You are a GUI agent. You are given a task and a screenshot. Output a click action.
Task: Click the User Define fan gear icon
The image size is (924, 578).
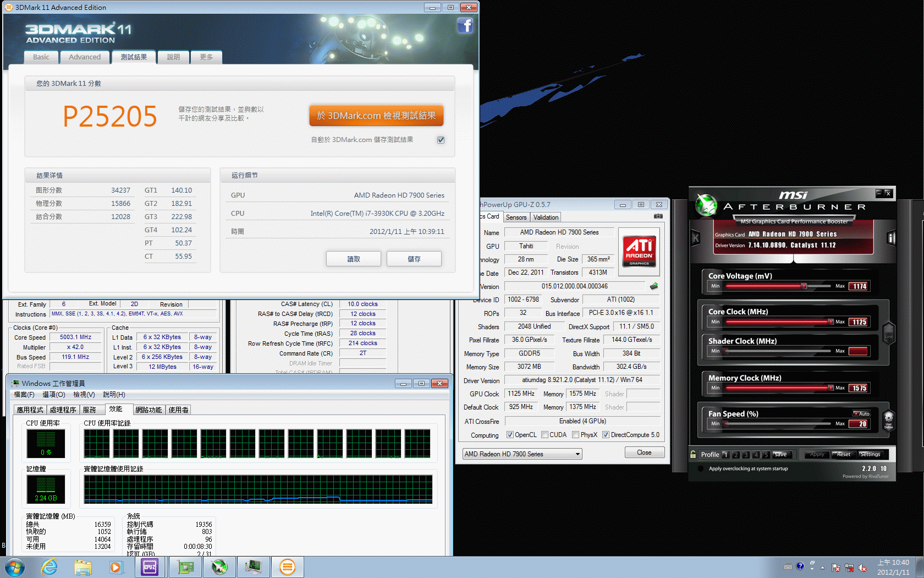click(x=888, y=420)
